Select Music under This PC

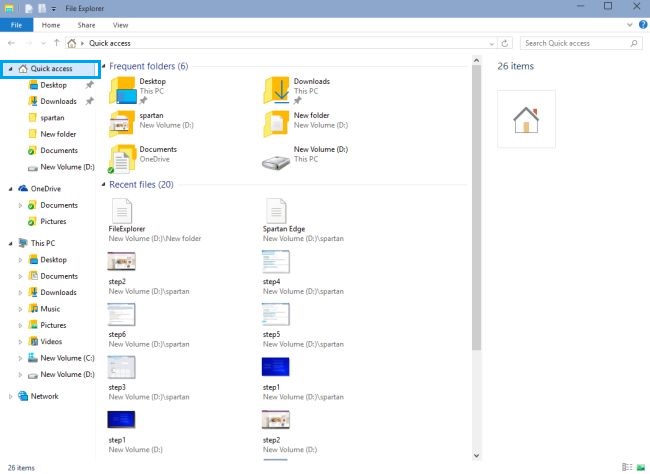pos(50,309)
